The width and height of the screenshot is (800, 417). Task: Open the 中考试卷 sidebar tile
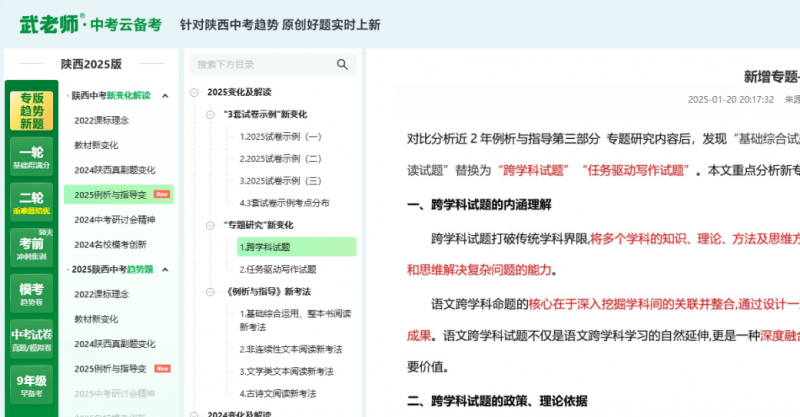(32, 338)
